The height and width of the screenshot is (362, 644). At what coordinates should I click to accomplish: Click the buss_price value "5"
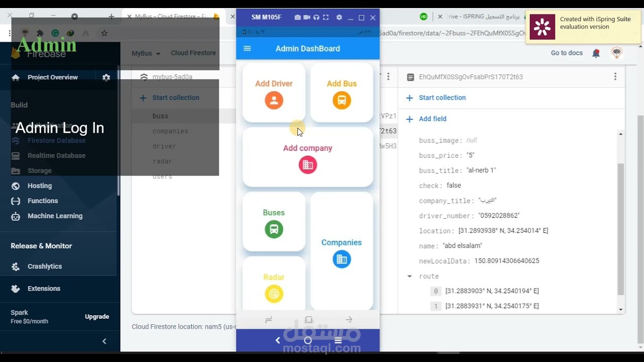[470, 155]
